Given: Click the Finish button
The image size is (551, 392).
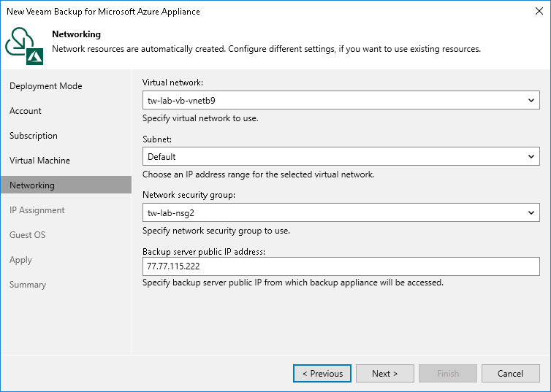Looking at the screenshot, I should tap(448, 374).
